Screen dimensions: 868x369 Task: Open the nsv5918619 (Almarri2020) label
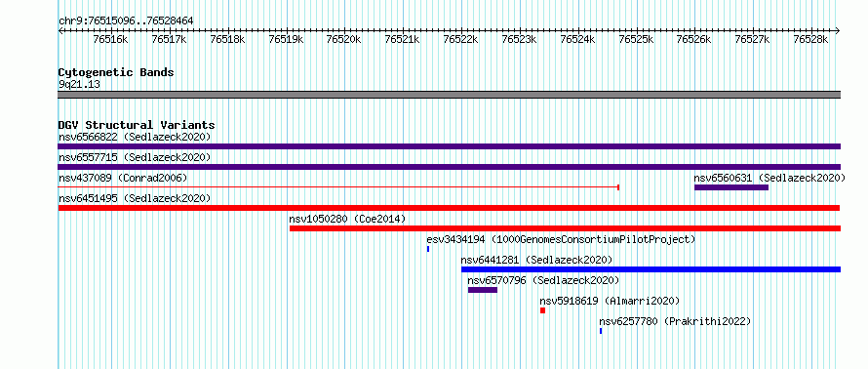pyautogui.click(x=610, y=301)
